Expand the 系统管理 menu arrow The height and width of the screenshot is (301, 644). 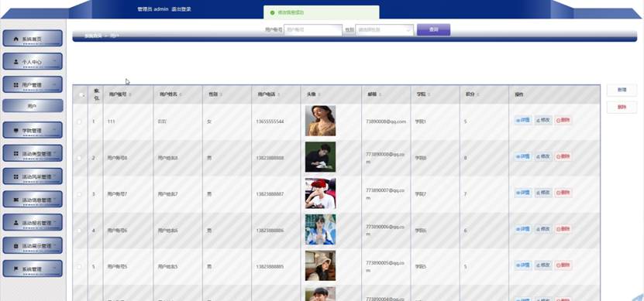(x=54, y=269)
